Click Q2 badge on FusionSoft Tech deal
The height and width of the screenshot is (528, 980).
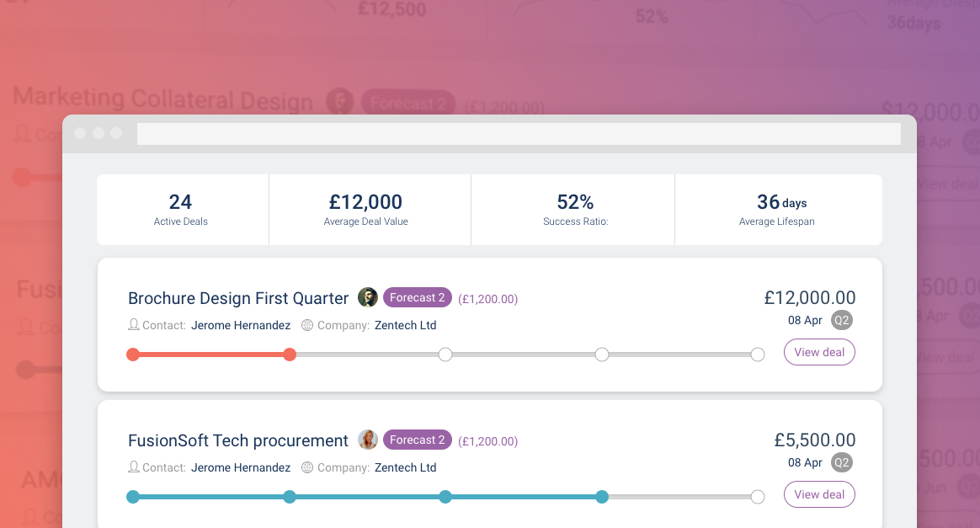[x=842, y=463]
